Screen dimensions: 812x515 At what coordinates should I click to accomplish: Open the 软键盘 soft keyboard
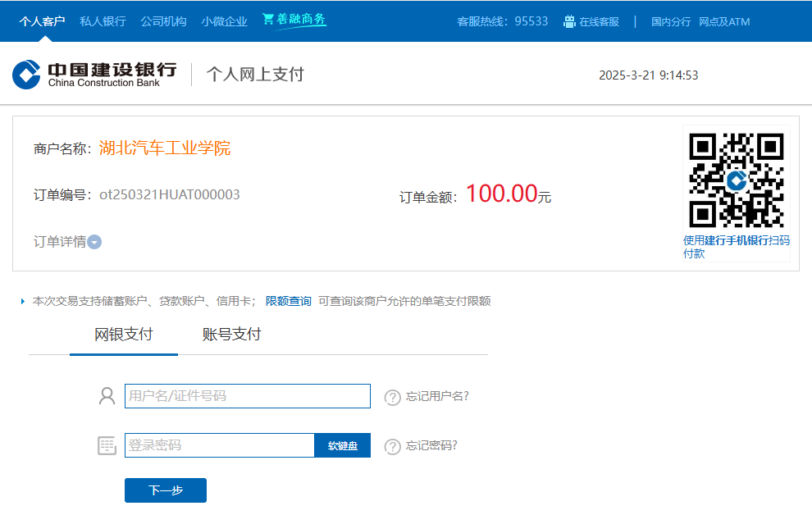342,445
